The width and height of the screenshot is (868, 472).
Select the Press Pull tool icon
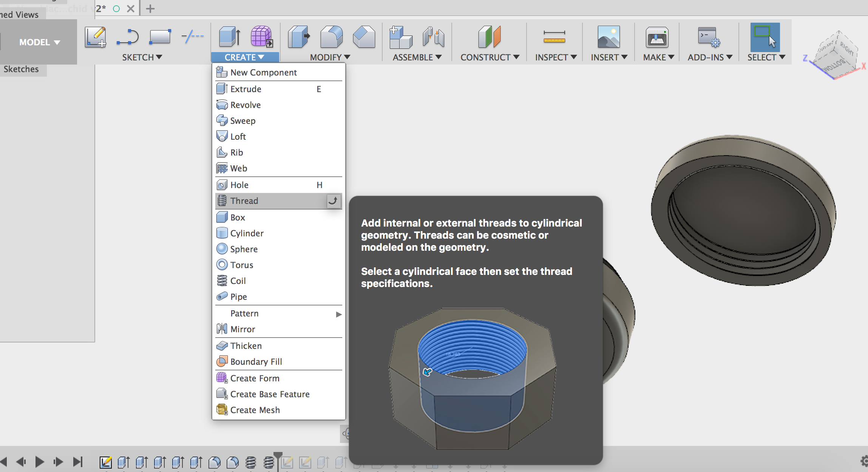click(x=299, y=37)
